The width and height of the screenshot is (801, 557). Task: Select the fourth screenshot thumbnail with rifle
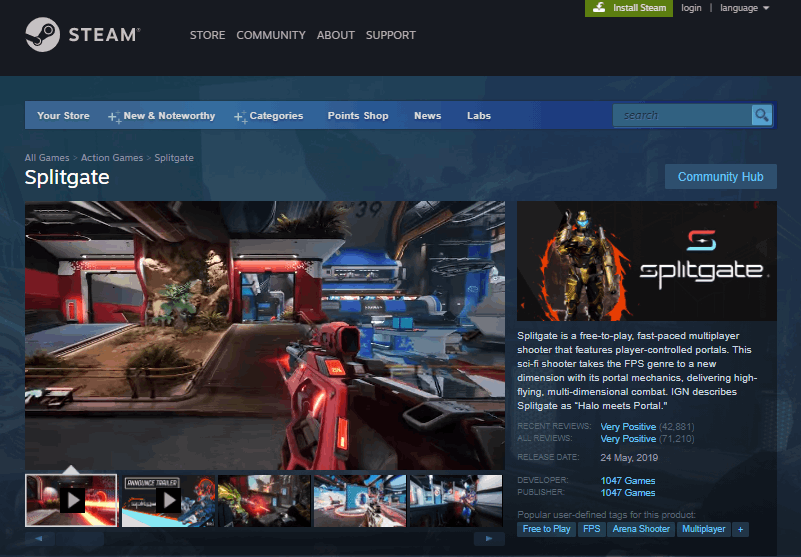(x=360, y=501)
